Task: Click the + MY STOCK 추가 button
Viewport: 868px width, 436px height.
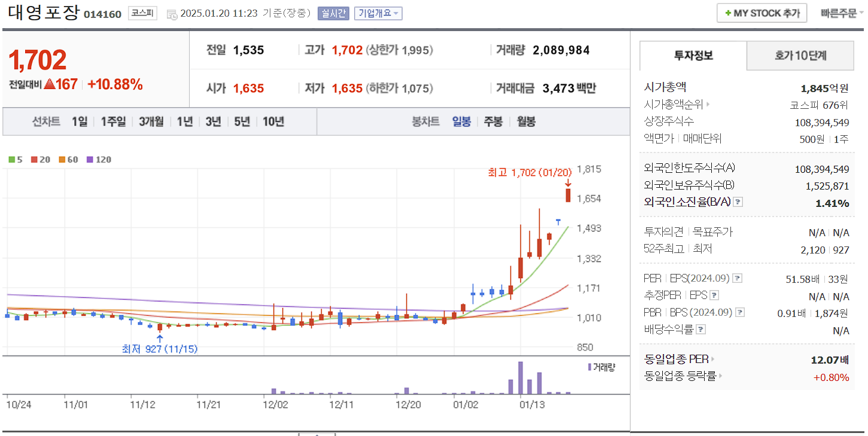Action: (x=762, y=13)
